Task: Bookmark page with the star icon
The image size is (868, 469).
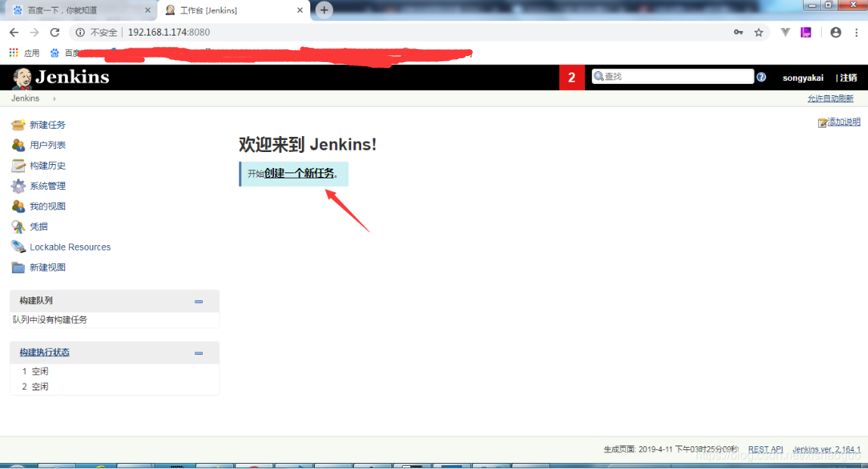Action: coord(758,33)
